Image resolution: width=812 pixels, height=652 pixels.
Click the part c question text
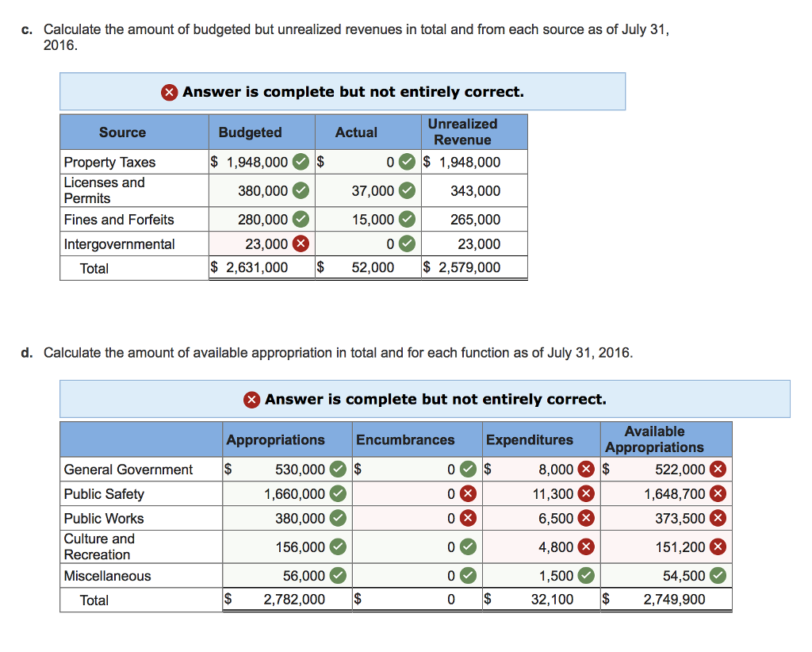click(x=356, y=37)
